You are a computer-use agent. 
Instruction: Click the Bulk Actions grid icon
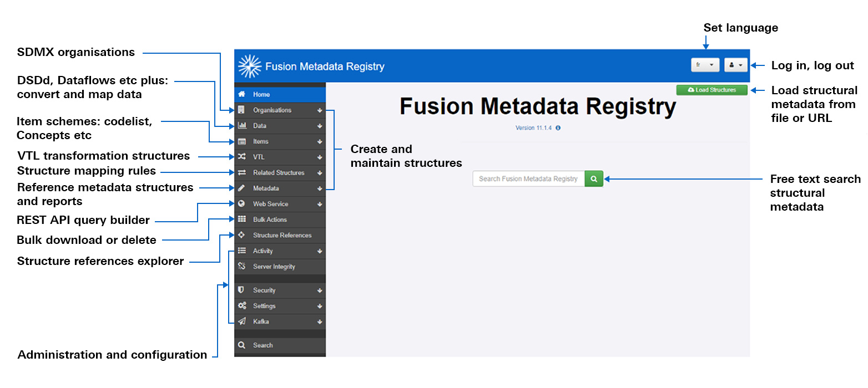[241, 219]
